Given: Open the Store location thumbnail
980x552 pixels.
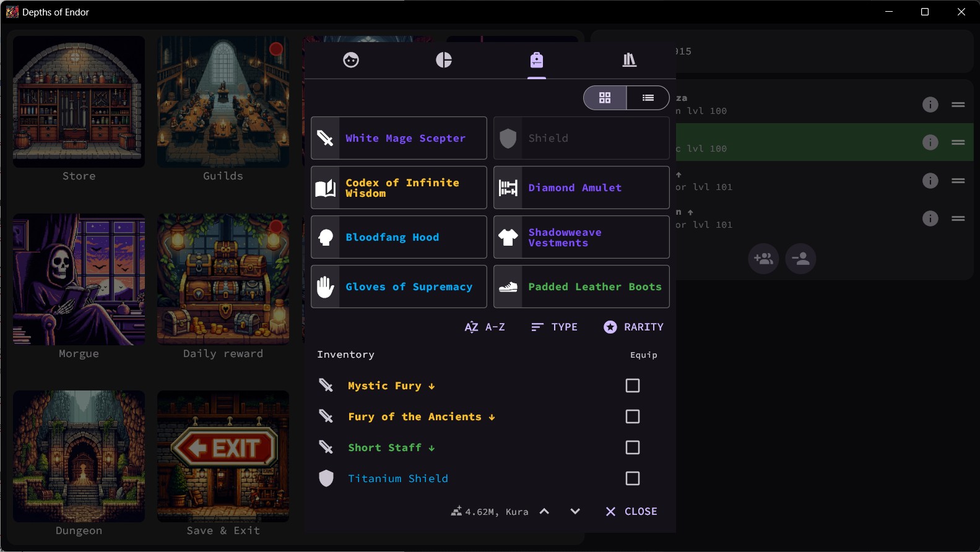Looking at the screenshot, I should click(x=79, y=101).
